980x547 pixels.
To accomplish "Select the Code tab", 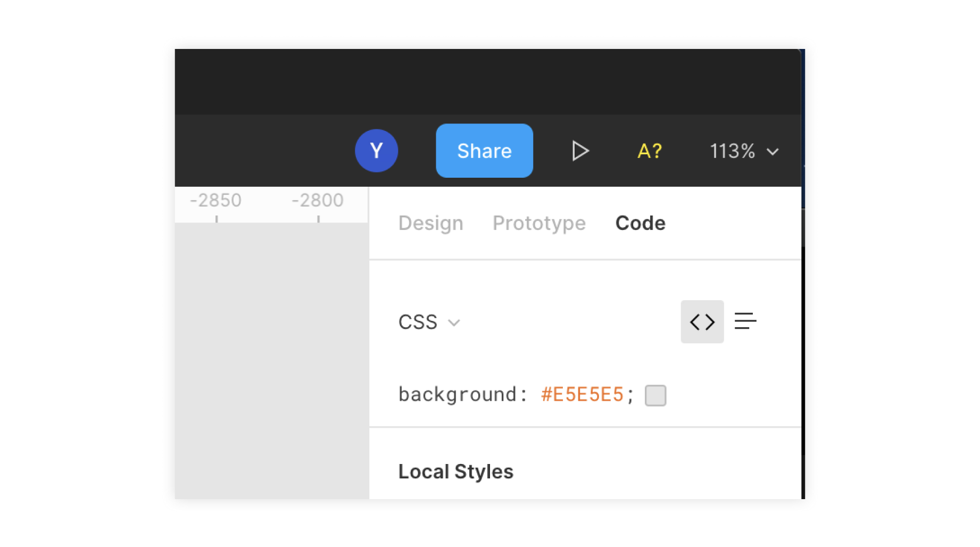I will tap(640, 223).
